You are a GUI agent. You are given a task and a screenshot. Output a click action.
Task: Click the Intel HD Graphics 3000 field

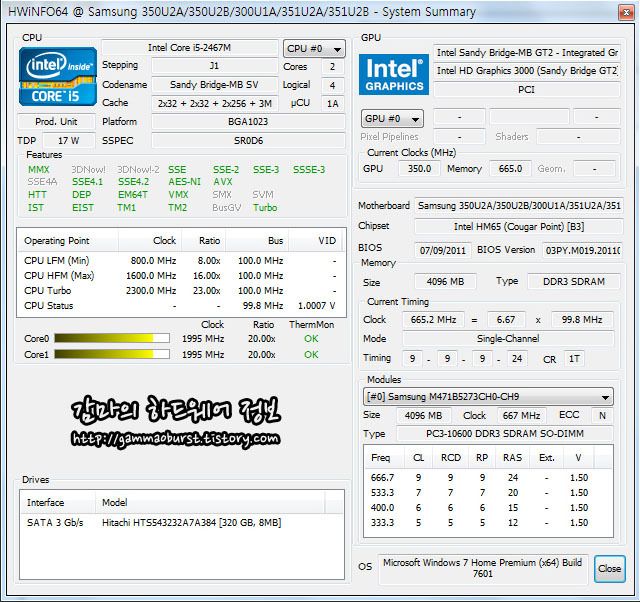(527, 71)
